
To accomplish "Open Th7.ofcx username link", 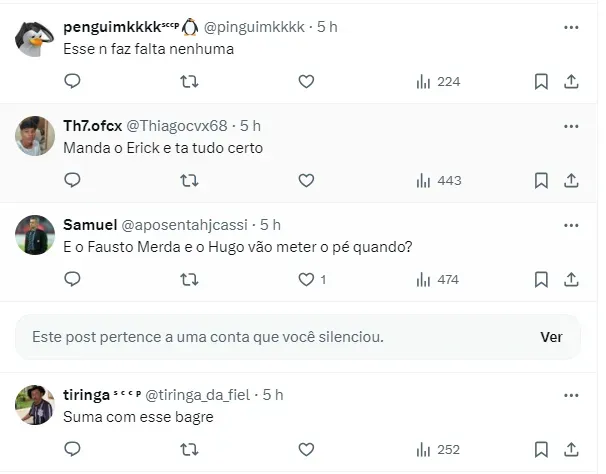I will pyautogui.click(x=92, y=126).
